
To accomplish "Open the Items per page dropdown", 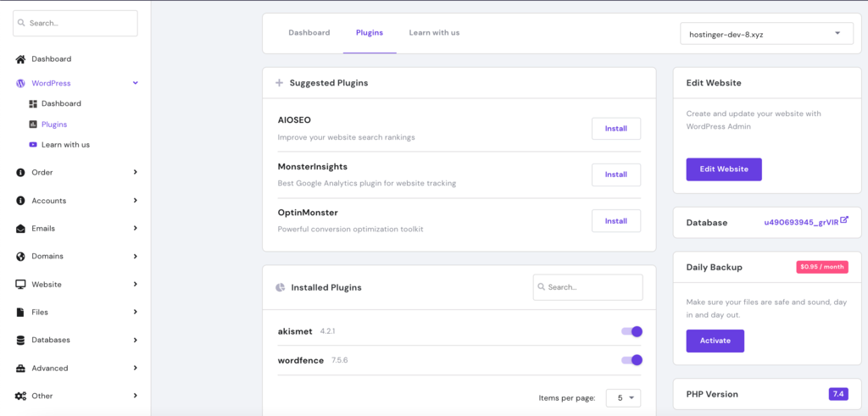I will click(x=623, y=397).
